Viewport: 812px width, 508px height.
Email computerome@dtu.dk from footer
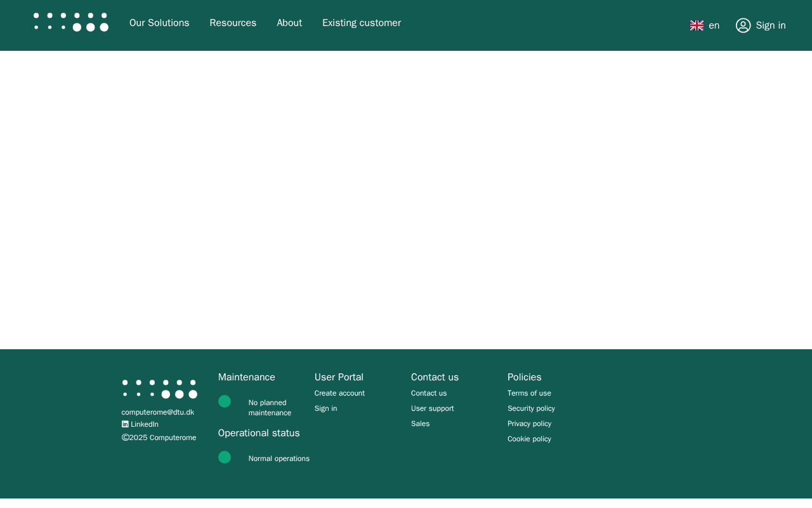pyautogui.click(x=158, y=412)
